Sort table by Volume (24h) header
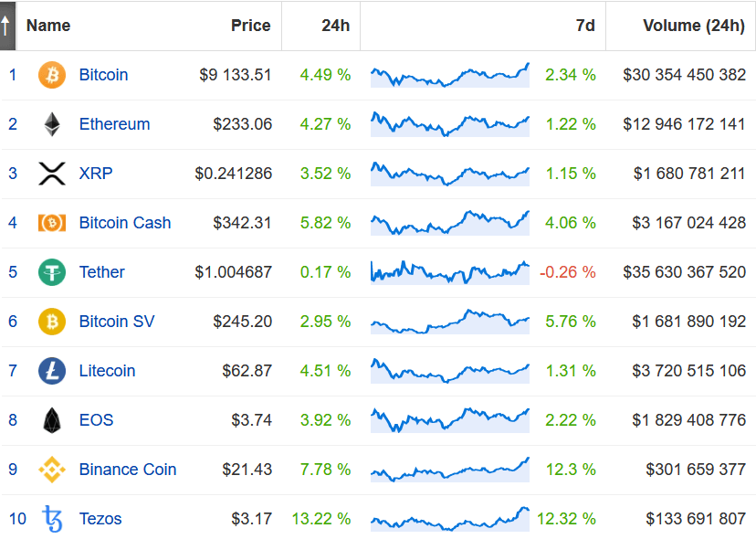756x539 pixels. [x=694, y=26]
